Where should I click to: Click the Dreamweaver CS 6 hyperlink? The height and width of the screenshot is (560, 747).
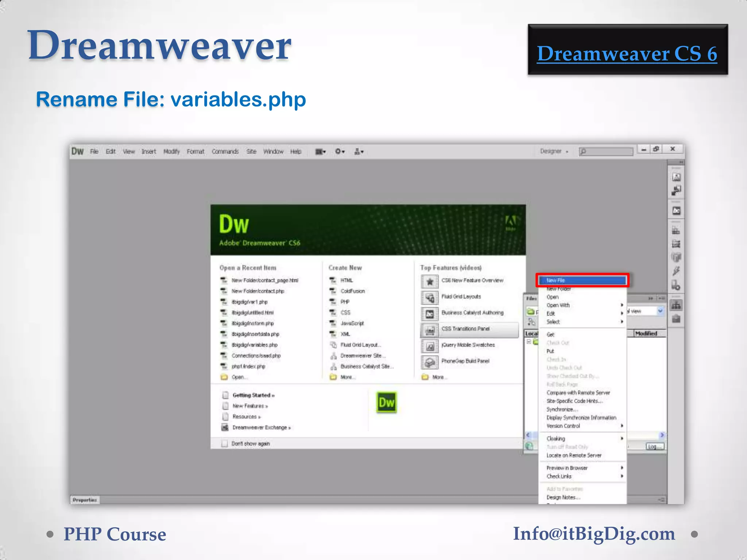(627, 54)
